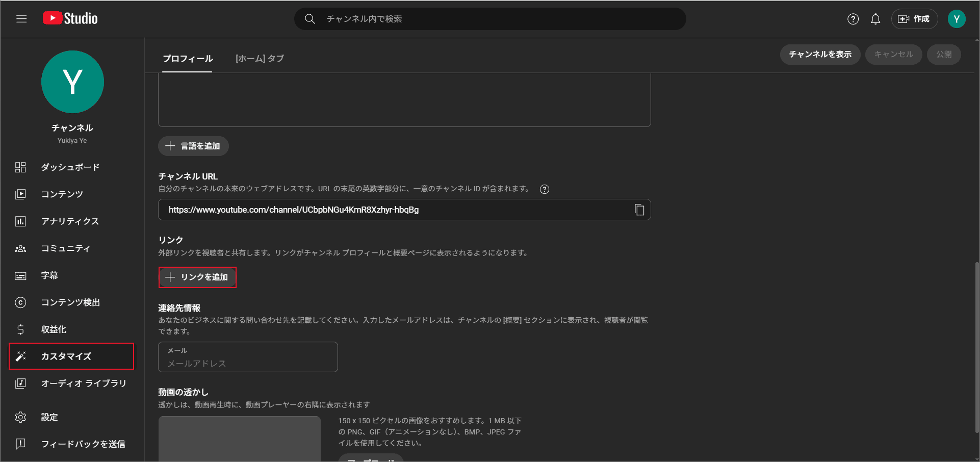Click the 言語を追加 button
980x462 pixels.
click(x=193, y=146)
